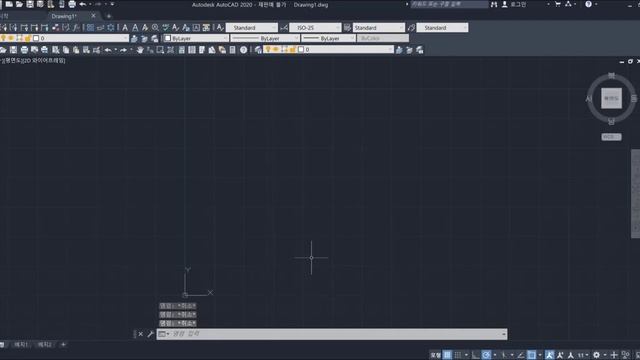
Task: Click 서 west direction on ViewCube compass
Action: tap(589, 98)
